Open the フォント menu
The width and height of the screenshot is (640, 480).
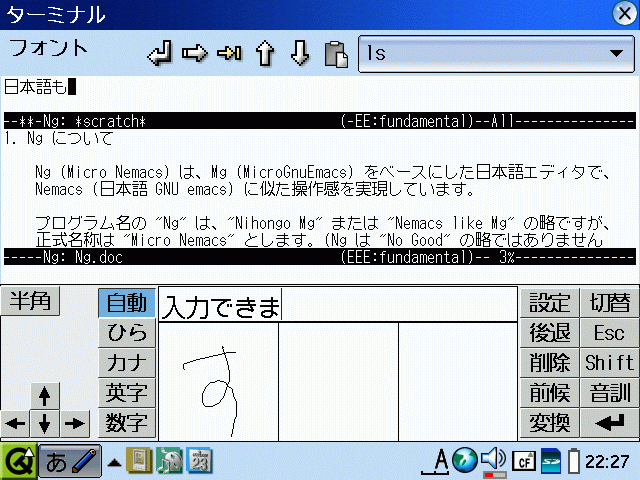[x=48, y=48]
